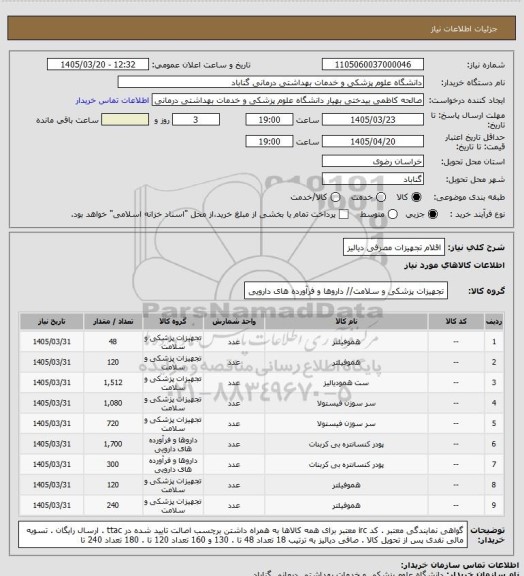Screen dimensions: 524x576
Task: Click سر سوزن فیستولا name in row 4
Action: pos(346,403)
